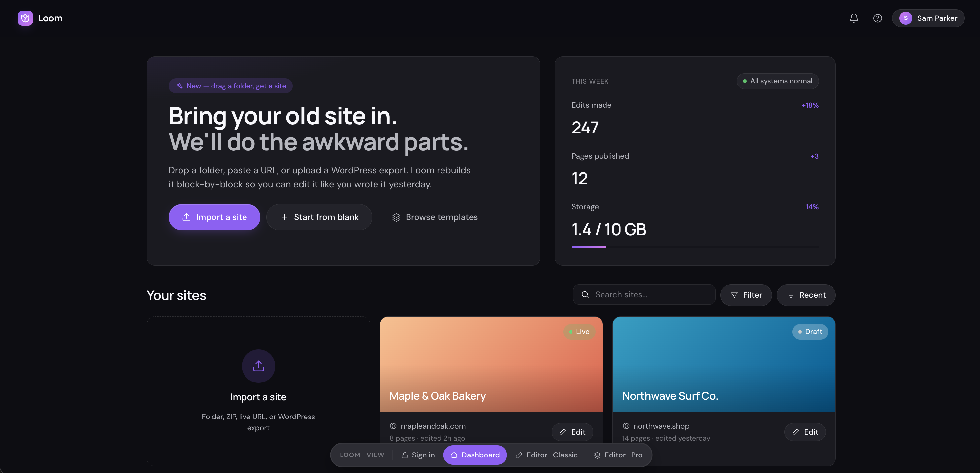Focus the Search sites input field
This screenshot has height=473, width=980.
644,295
